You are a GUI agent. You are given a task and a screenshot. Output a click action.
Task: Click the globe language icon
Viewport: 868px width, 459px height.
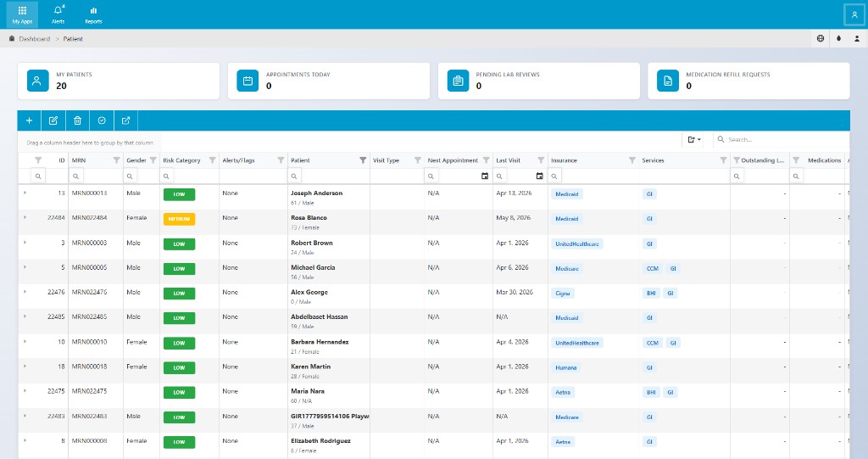(821, 39)
